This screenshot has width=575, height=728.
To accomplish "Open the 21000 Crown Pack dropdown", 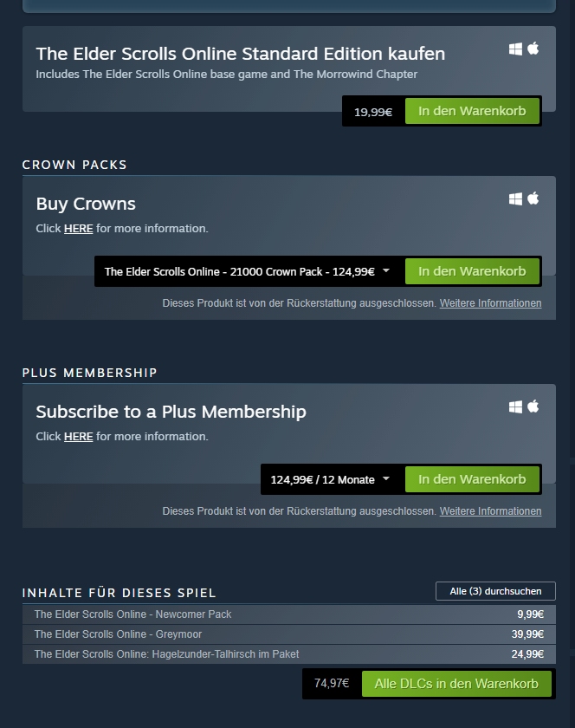I will (248, 271).
